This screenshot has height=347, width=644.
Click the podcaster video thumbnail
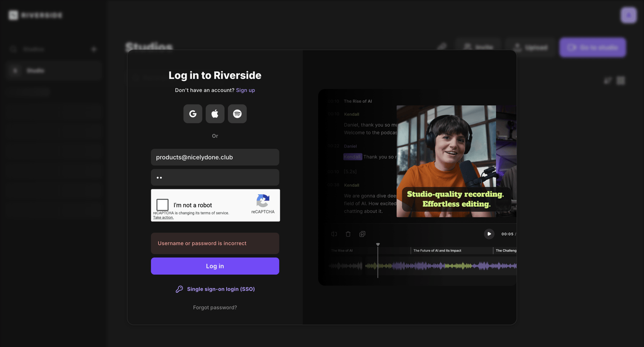click(x=446, y=161)
